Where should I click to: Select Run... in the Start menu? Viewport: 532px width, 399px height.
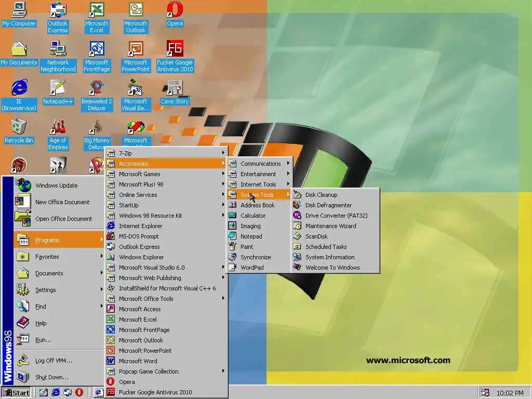tap(59, 340)
